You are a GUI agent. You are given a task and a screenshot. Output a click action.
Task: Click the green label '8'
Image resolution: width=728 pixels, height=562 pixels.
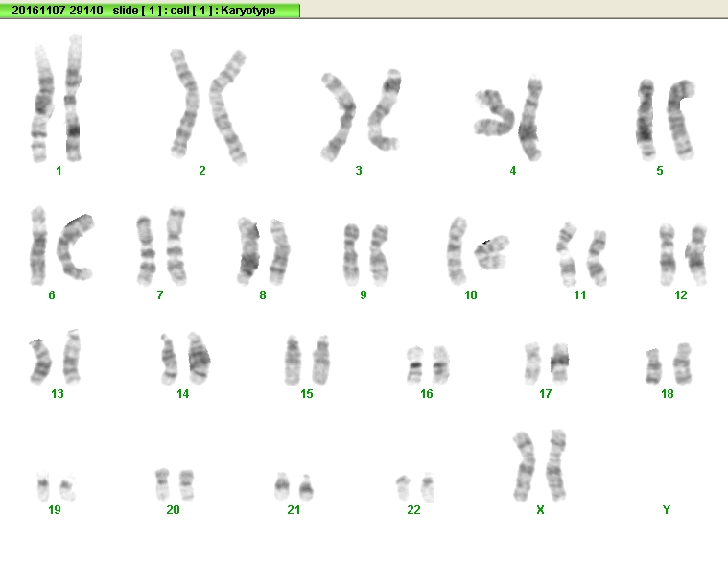[x=262, y=294]
